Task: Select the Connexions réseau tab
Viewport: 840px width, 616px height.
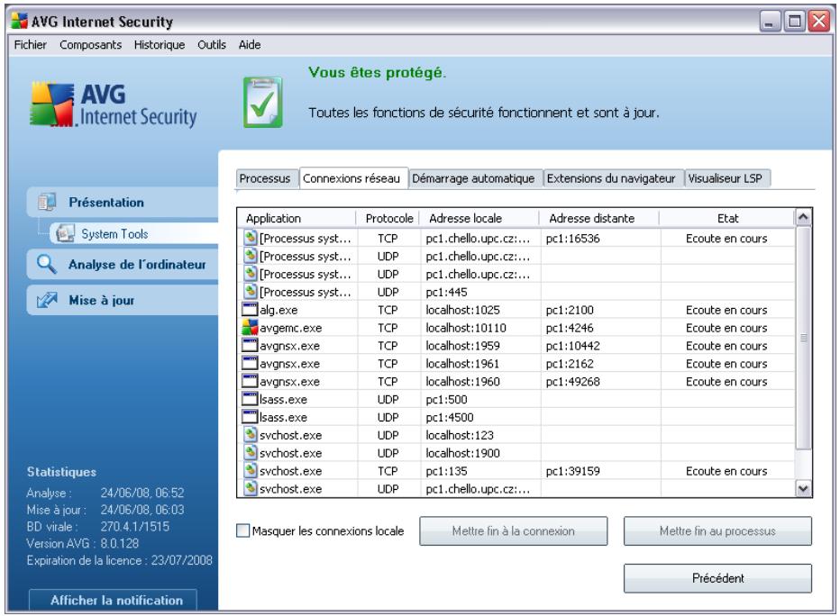Action: (352, 178)
